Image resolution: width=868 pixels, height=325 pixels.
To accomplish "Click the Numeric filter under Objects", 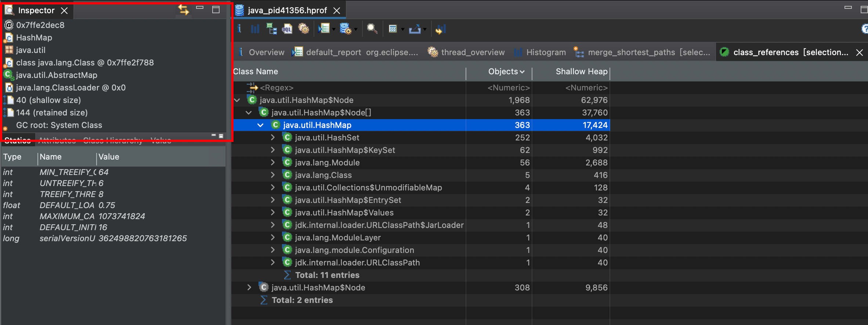I will [x=509, y=88].
